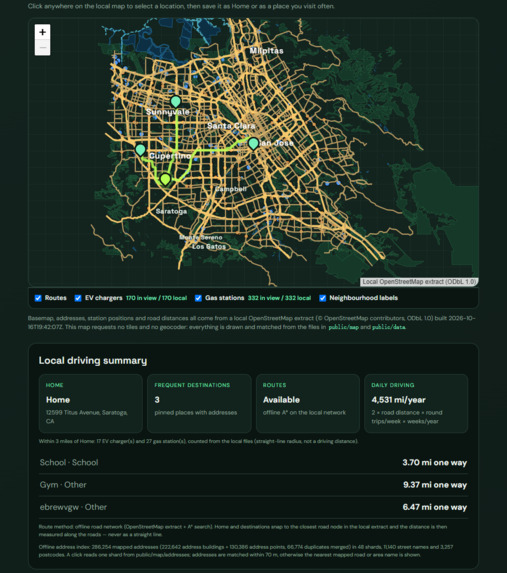Viewport: 507px width, 573px height.
Task: Select the San Jose destination pin
Action: pyautogui.click(x=253, y=144)
